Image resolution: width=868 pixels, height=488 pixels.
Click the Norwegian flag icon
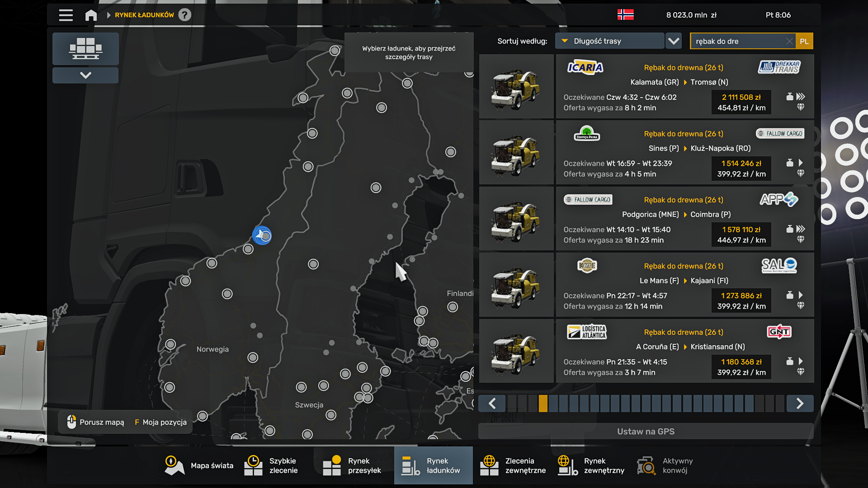(625, 15)
